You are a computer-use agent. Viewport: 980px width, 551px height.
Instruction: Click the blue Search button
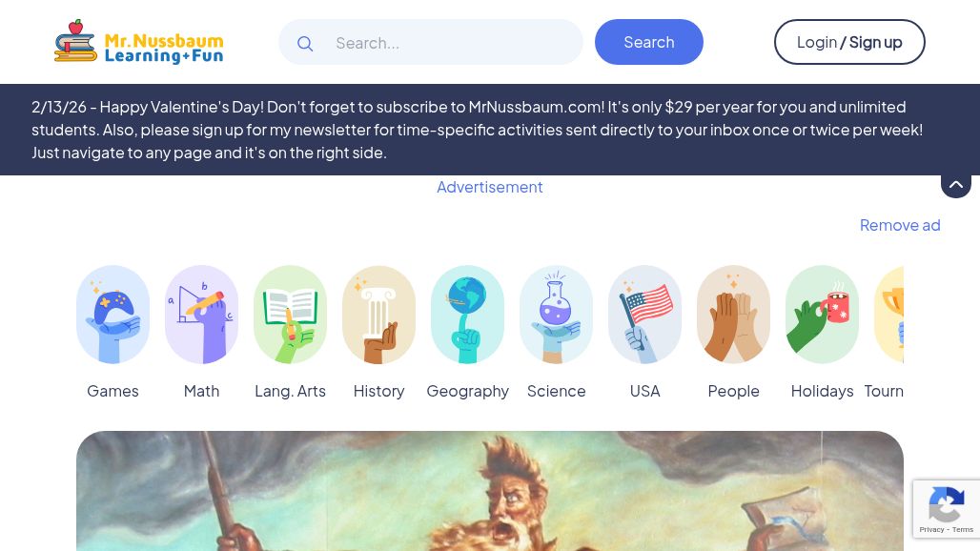pos(649,42)
